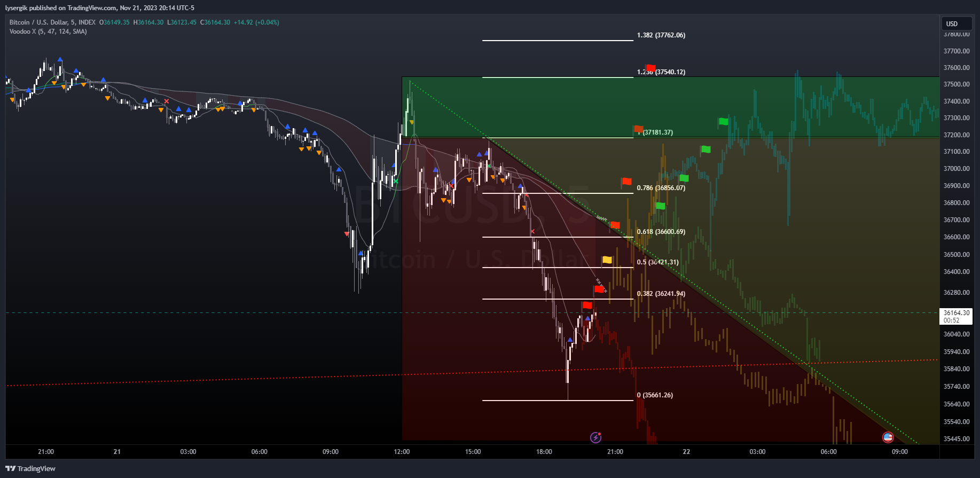Select Fib label 0.382 (36241.94)
The image size is (980, 478).
tap(661, 294)
